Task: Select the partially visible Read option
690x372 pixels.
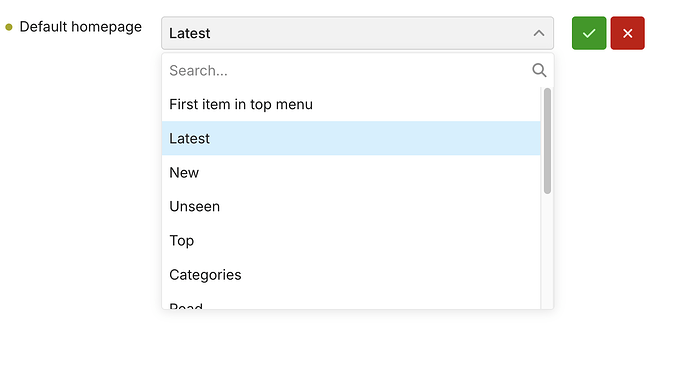Action: (351, 303)
